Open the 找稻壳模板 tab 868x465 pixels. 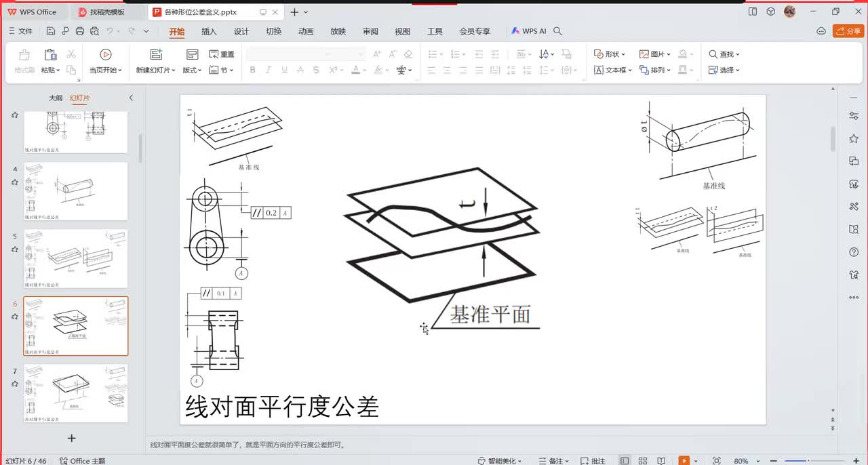[108, 12]
